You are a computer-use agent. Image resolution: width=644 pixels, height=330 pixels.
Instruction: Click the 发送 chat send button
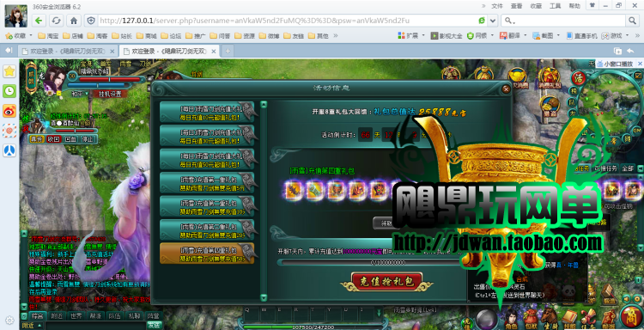[154, 326]
